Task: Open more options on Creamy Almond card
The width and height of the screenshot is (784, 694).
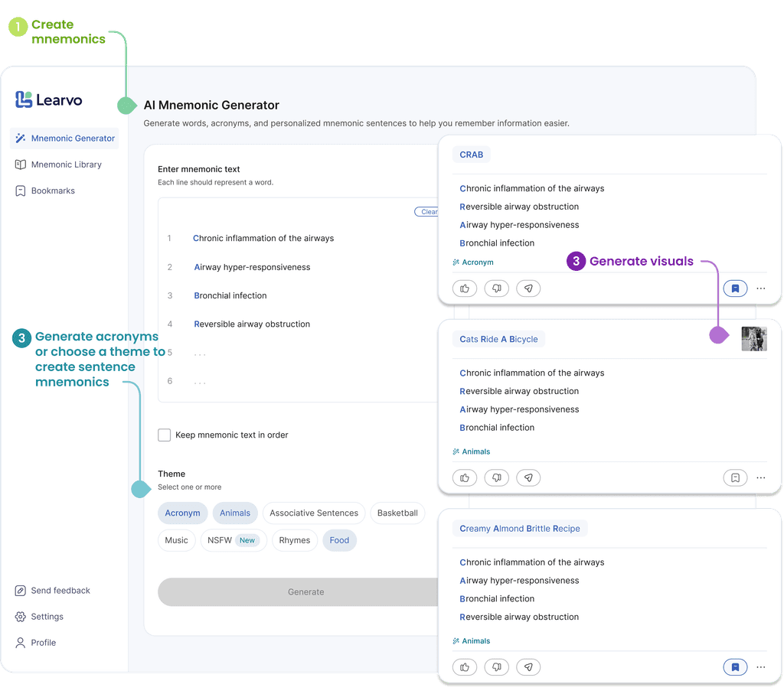Action: (760, 666)
